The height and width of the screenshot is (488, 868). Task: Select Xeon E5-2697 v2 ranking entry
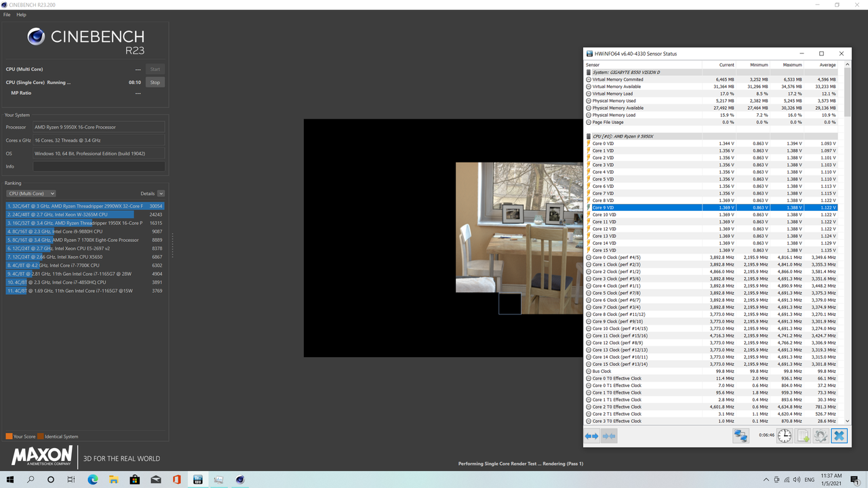click(85, 248)
